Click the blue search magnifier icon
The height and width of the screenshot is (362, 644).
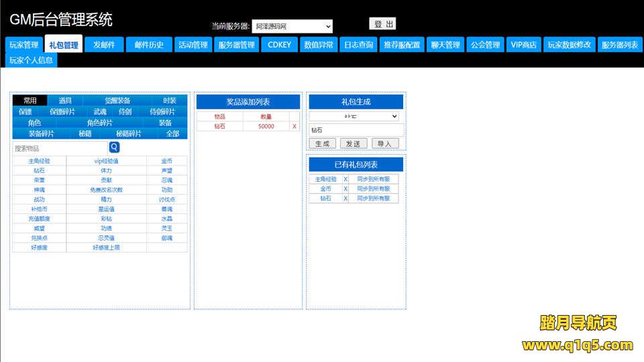114,147
